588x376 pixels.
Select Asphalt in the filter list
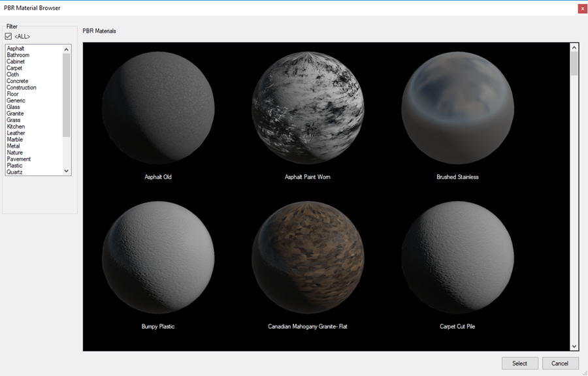pos(16,48)
